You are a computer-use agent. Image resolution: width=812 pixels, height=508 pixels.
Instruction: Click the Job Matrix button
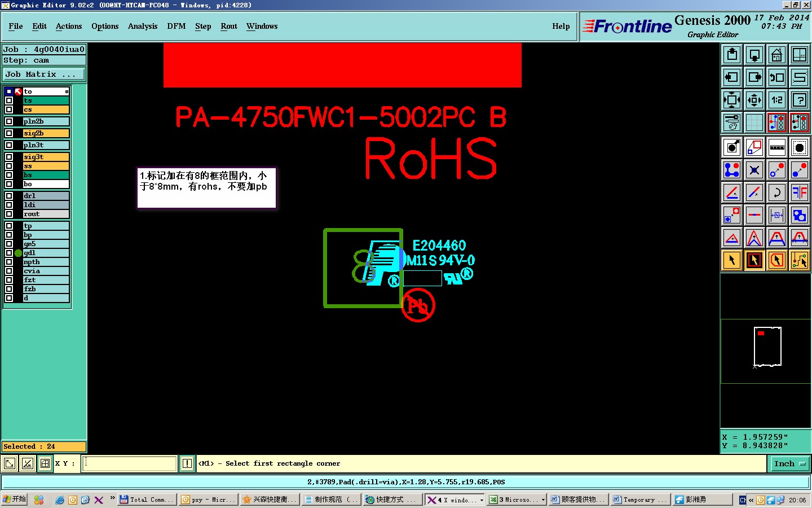click(x=44, y=74)
